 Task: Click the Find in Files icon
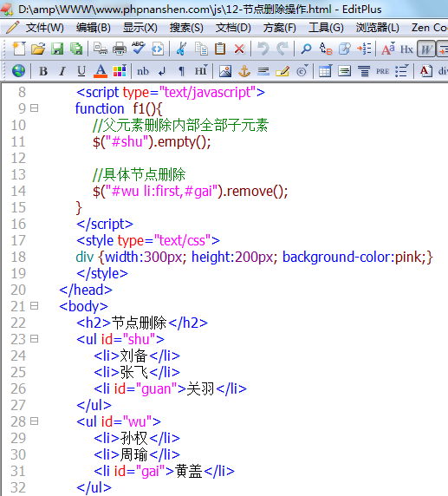click(345, 49)
